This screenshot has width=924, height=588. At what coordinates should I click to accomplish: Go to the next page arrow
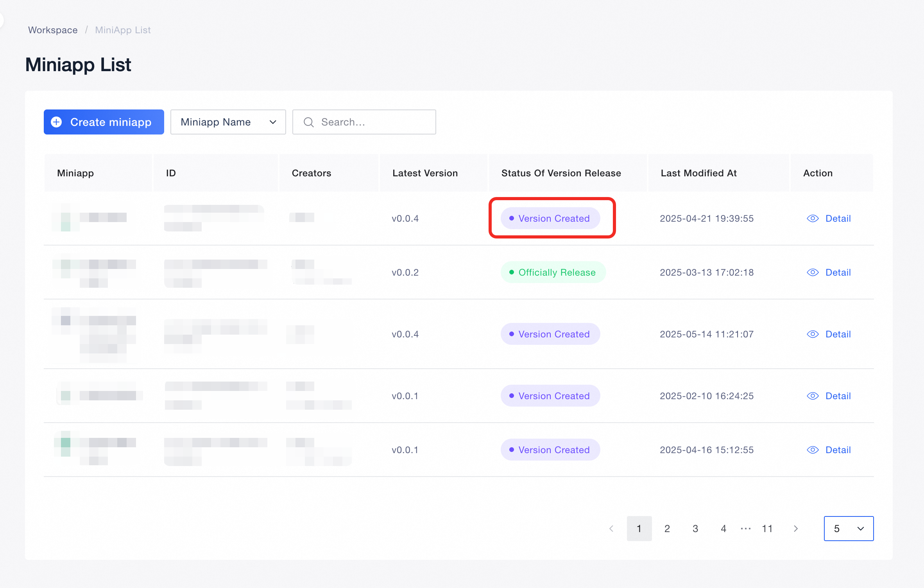796,529
